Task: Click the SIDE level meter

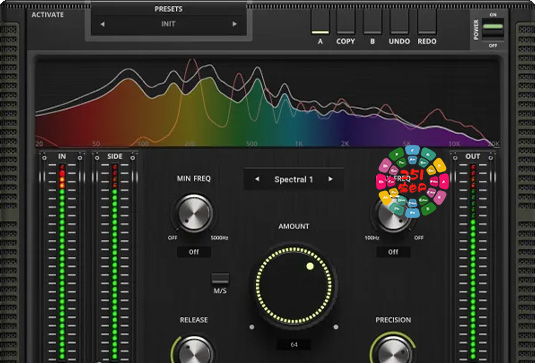Action: click(x=115, y=261)
